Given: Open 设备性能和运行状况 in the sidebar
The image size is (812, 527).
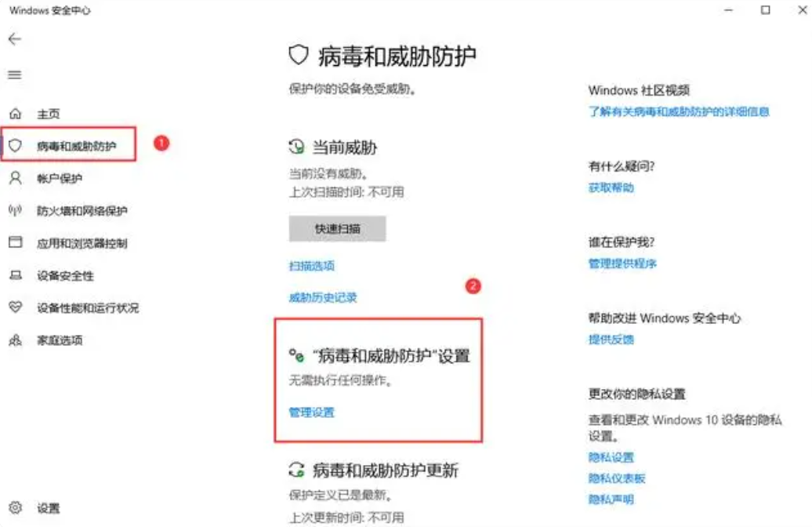Looking at the screenshot, I should point(88,307).
